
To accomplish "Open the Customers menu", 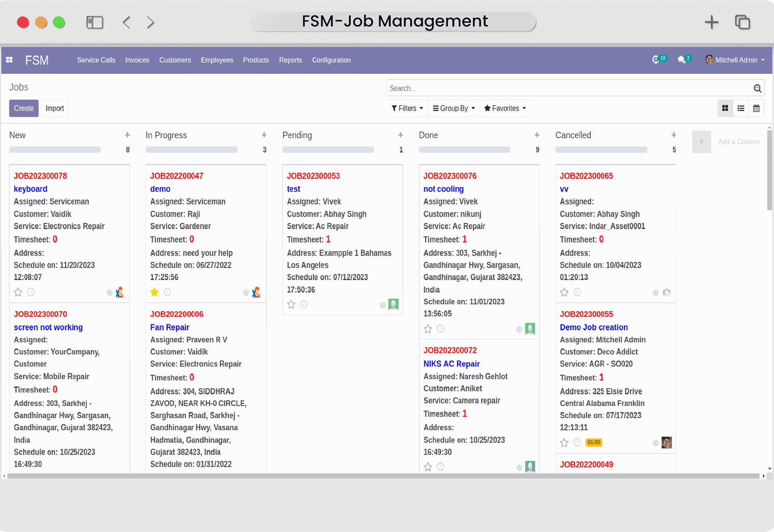I will click(x=175, y=60).
